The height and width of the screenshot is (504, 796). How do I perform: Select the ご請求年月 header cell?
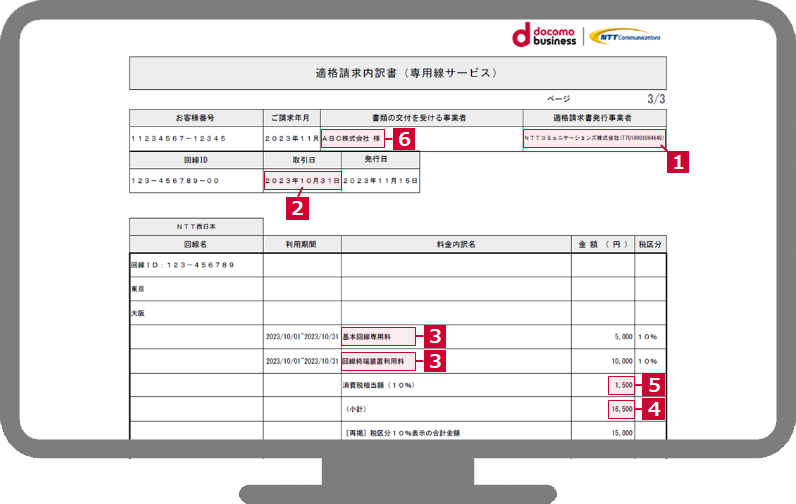[x=291, y=118]
